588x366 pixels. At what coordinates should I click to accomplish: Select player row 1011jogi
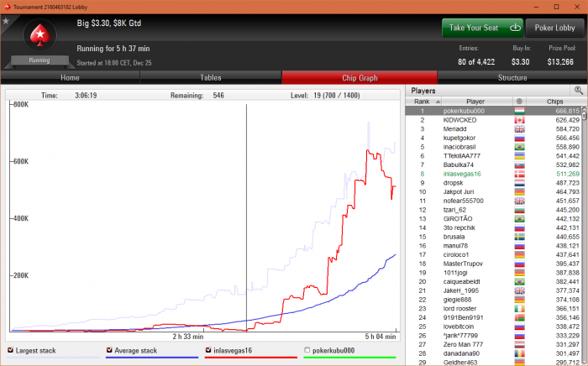493,273
